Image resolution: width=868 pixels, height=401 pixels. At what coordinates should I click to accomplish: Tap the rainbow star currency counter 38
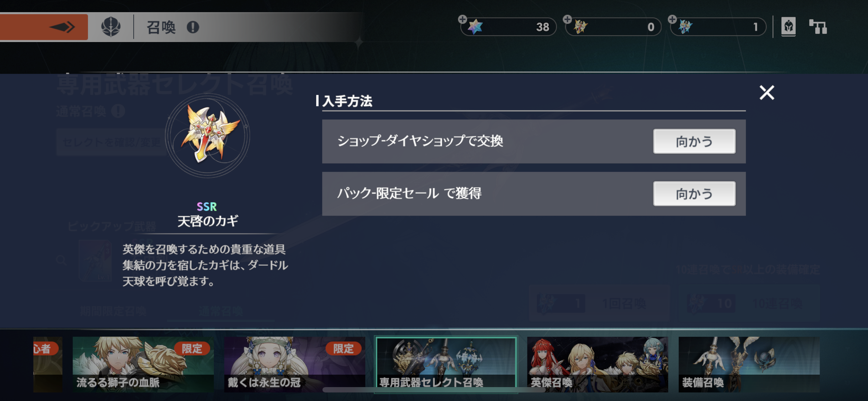pos(508,27)
